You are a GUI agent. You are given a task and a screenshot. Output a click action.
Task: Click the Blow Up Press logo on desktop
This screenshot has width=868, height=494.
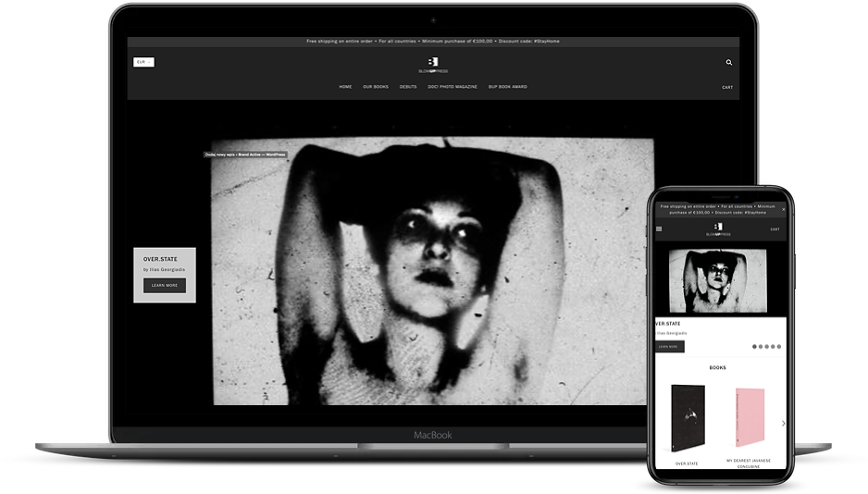[433, 65]
